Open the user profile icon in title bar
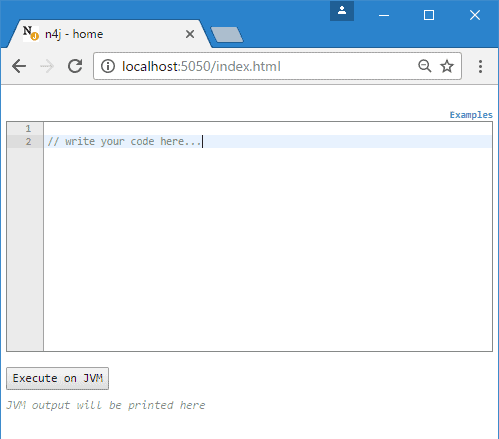The image size is (499, 439). click(342, 11)
